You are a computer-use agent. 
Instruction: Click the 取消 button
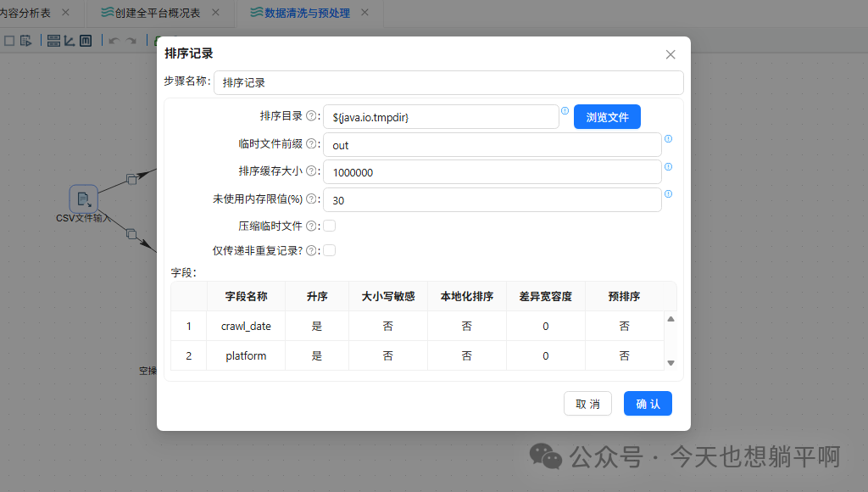(587, 404)
